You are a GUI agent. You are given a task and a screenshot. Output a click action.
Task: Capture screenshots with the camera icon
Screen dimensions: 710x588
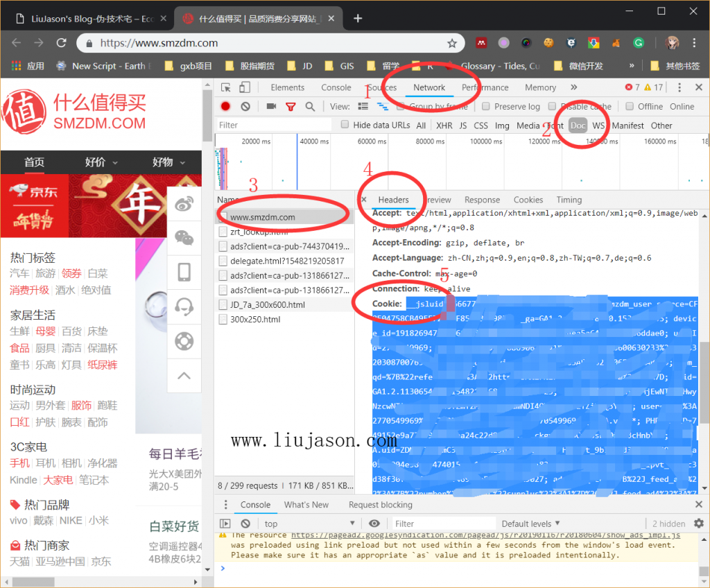click(x=271, y=107)
